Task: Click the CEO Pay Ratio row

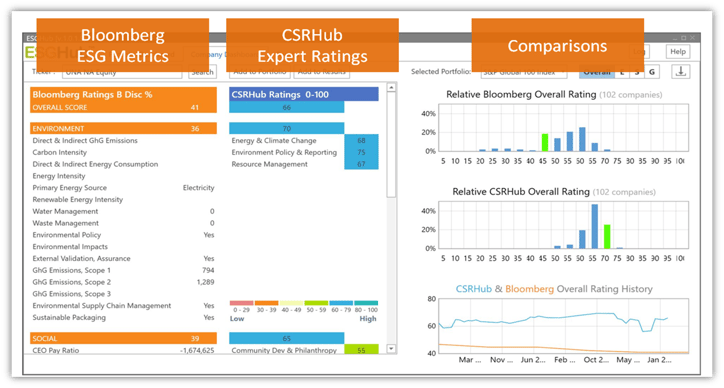Action: (123, 350)
